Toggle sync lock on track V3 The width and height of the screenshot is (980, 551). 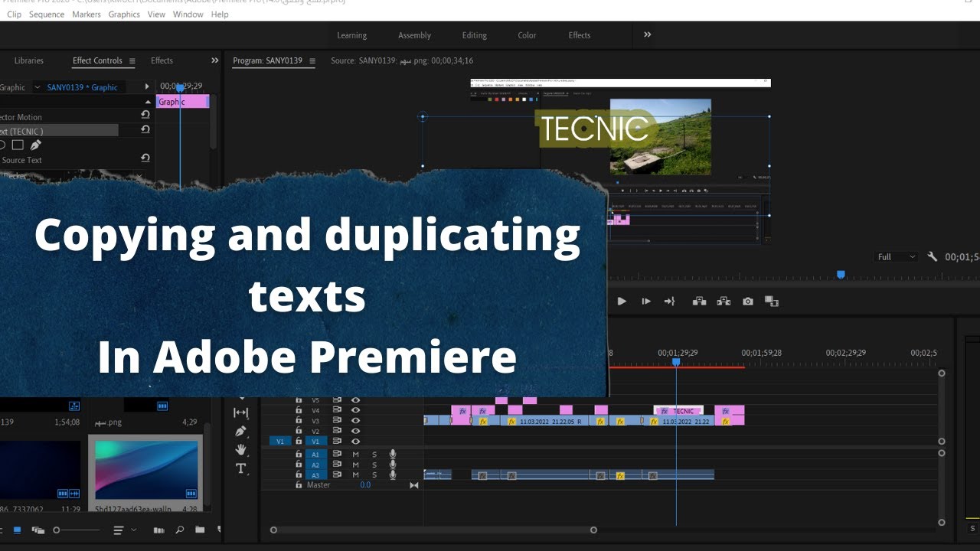tap(337, 420)
